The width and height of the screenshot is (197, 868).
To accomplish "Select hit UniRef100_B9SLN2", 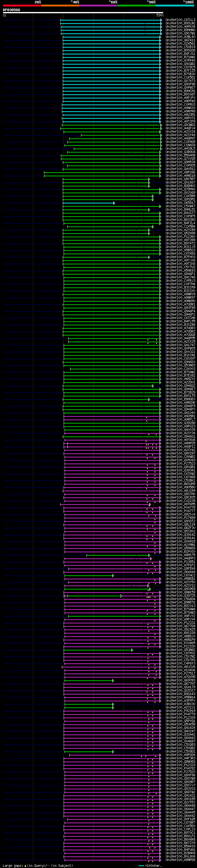I will pyautogui.click(x=180, y=23).
